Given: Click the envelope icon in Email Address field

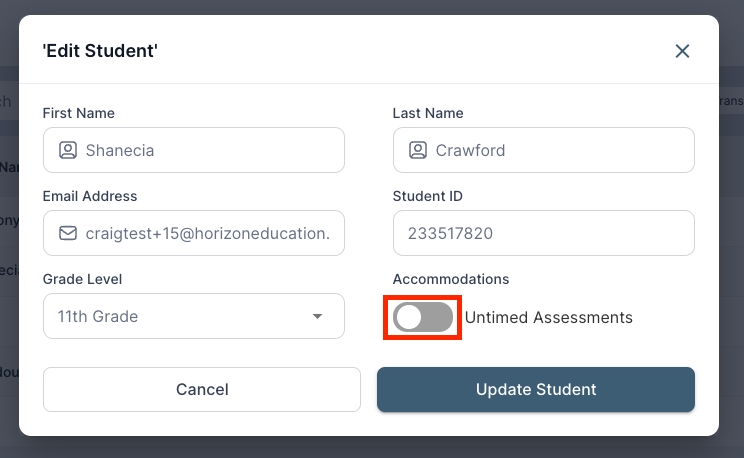Looking at the screenshot, I should [x=67, y=233].
